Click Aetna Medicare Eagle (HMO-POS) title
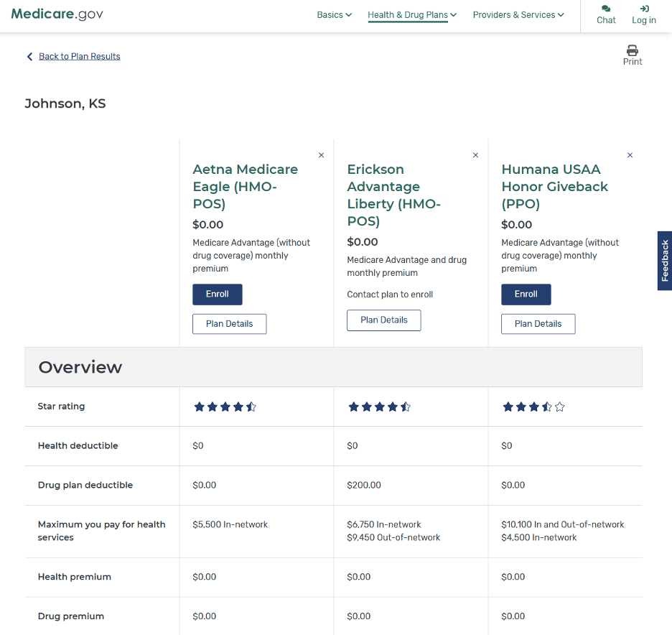 (245, 187)
